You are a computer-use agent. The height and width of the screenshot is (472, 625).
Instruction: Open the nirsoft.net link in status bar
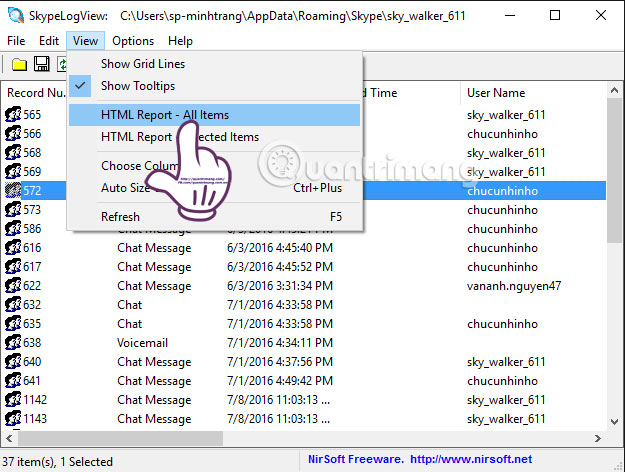tap(471, 459)
